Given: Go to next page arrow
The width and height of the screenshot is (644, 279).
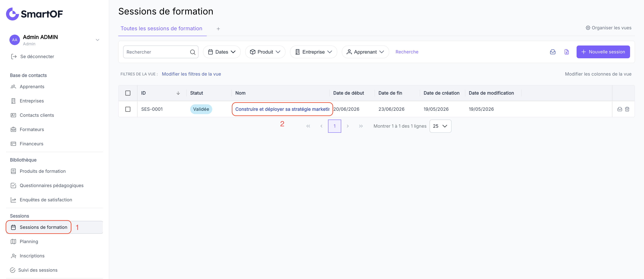Looking at the screenshot, I should click(347, 126).
